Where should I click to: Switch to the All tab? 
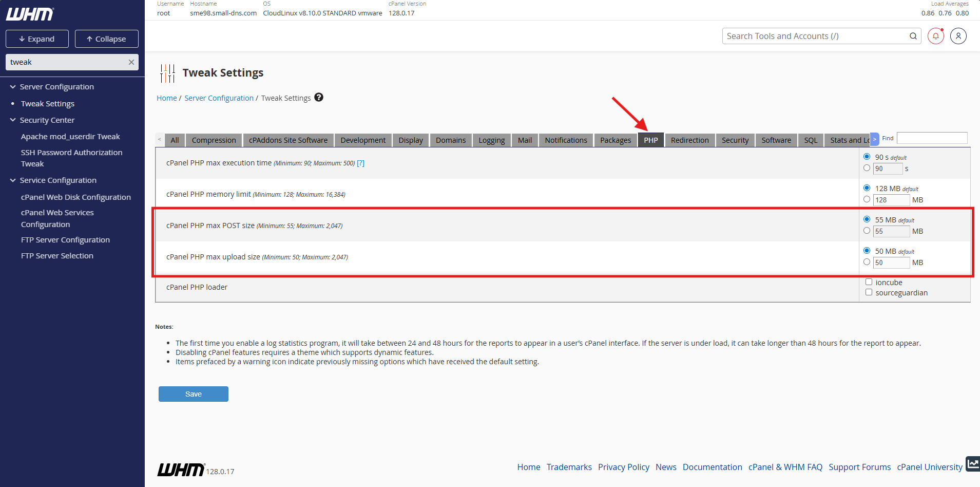pyautogui.click(x=175, y=140)
